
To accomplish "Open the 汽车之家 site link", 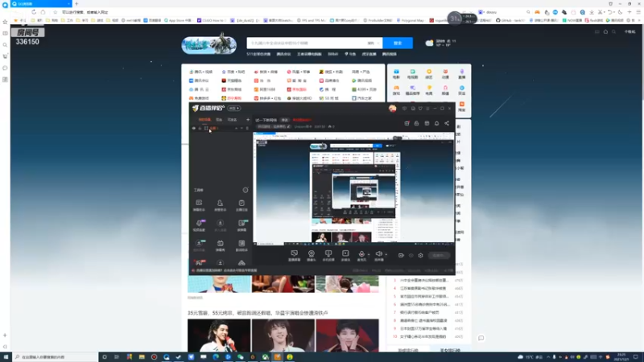I will pos(361,98).
